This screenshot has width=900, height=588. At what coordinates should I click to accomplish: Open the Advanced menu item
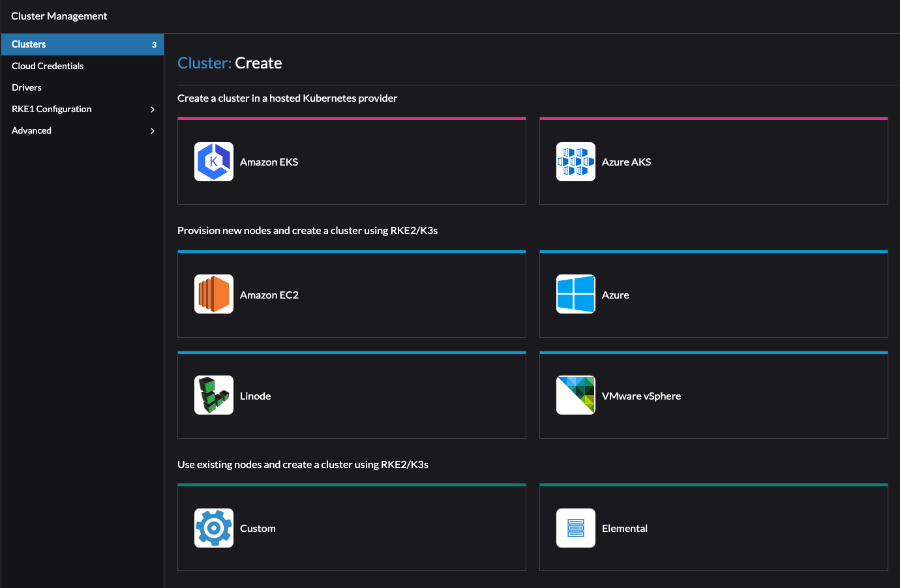[82, 130]
